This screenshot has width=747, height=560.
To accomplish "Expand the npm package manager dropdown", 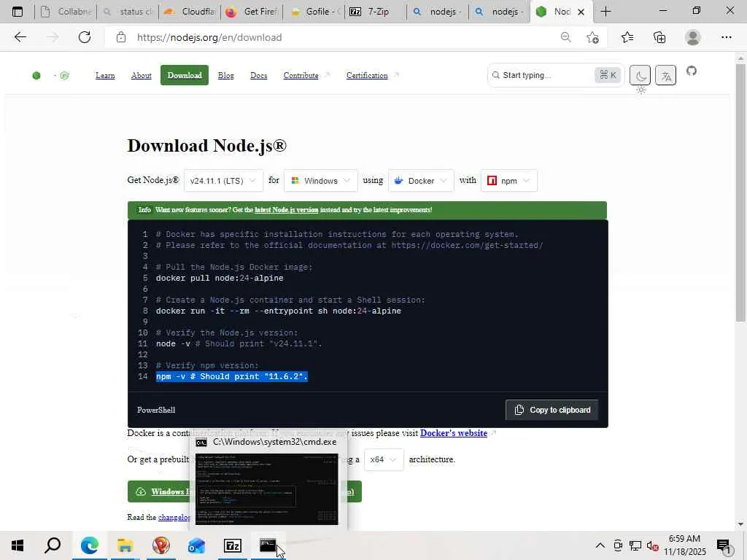I will click(x=508, y=181).
